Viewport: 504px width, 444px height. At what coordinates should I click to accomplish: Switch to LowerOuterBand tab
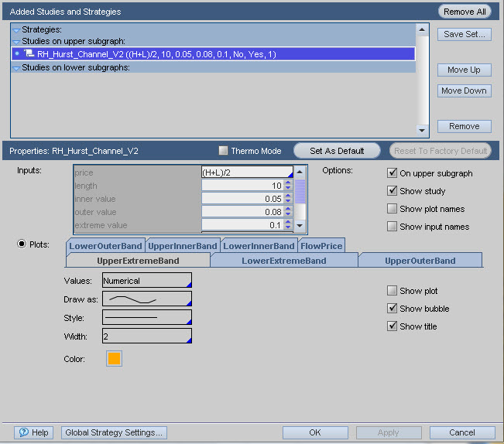[105, 246]
